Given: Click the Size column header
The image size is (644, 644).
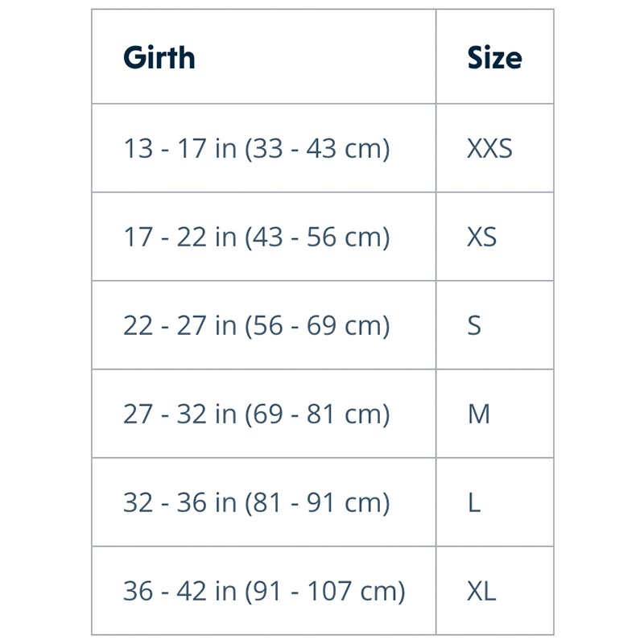Looking at the screenshot, I should (494, 56).
